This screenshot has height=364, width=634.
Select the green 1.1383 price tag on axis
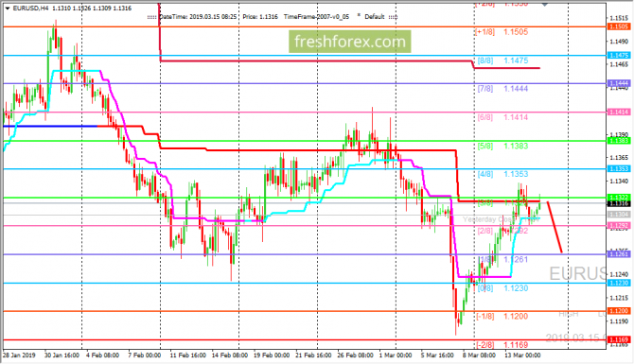(619, 141)
